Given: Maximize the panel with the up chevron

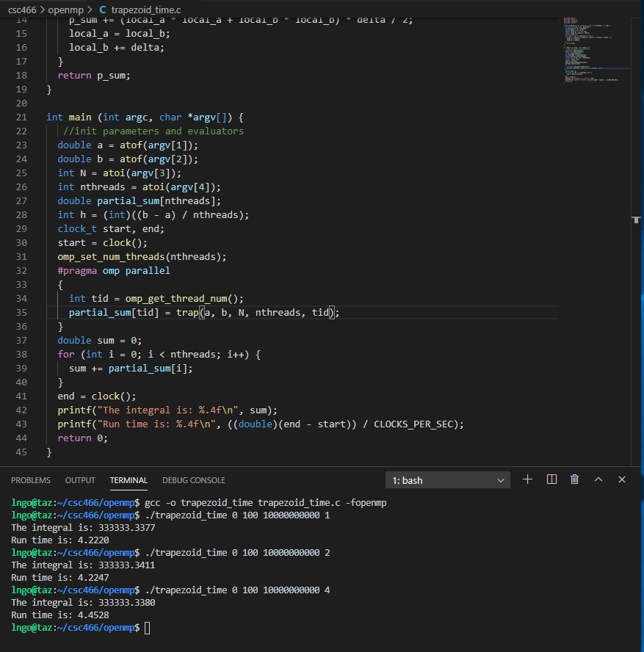Looking at the screenshot, I should click(x=598, y=479).
